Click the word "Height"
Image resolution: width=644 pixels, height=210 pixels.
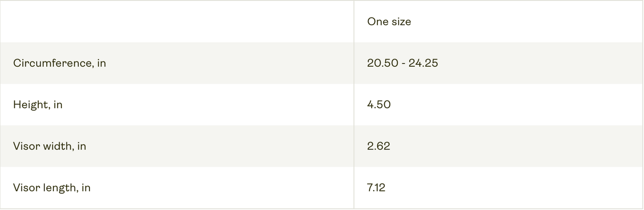tap(30, 105)
